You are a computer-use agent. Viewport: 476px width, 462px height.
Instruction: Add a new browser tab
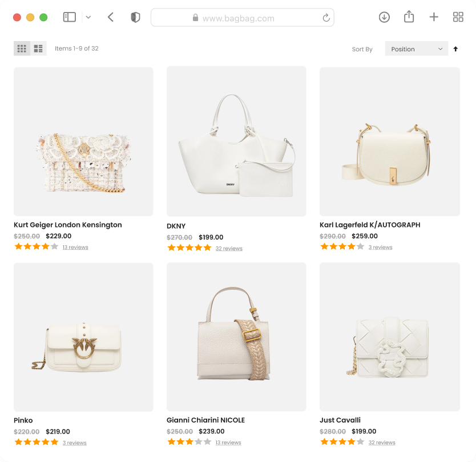(x=434, y=17)
